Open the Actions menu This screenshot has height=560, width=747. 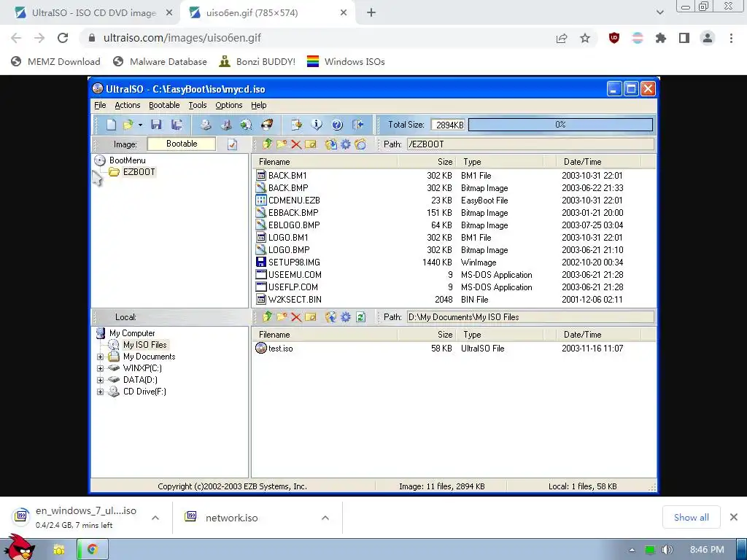pos(128,105)
